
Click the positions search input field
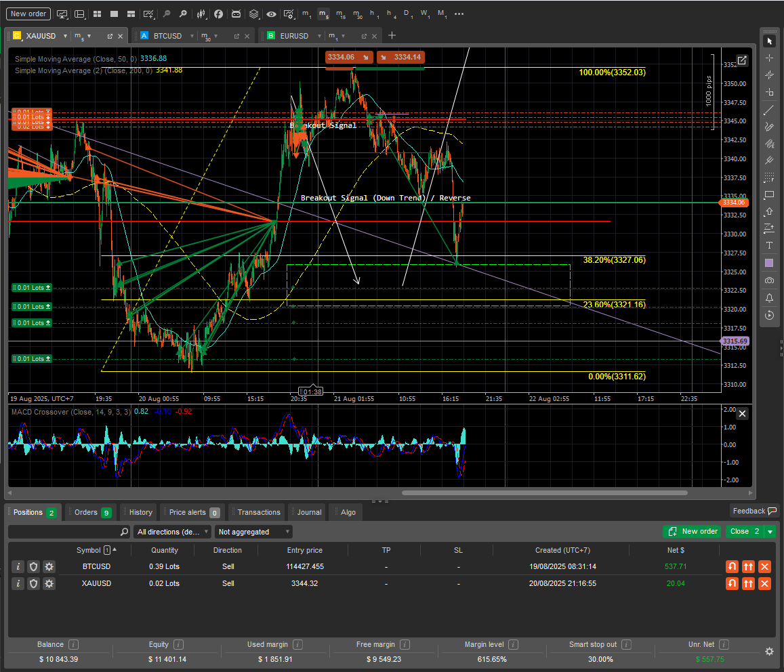[69, 532]
